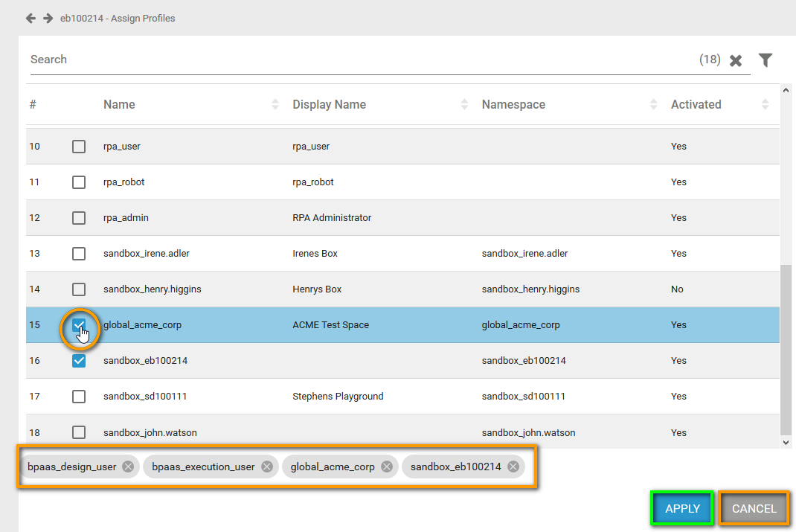Sort by the Activated column arrows
796x532 pixels.
pyautogui.click(x=765, y=105)
